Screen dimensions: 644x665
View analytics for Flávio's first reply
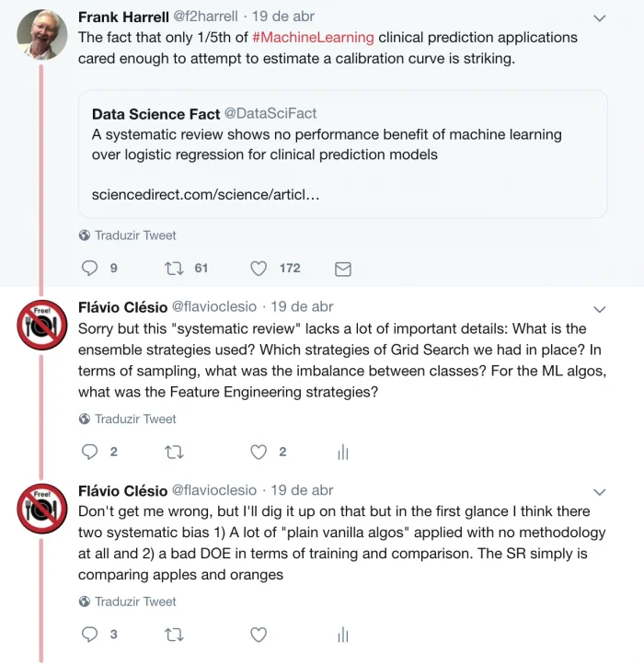click(343, 453)
